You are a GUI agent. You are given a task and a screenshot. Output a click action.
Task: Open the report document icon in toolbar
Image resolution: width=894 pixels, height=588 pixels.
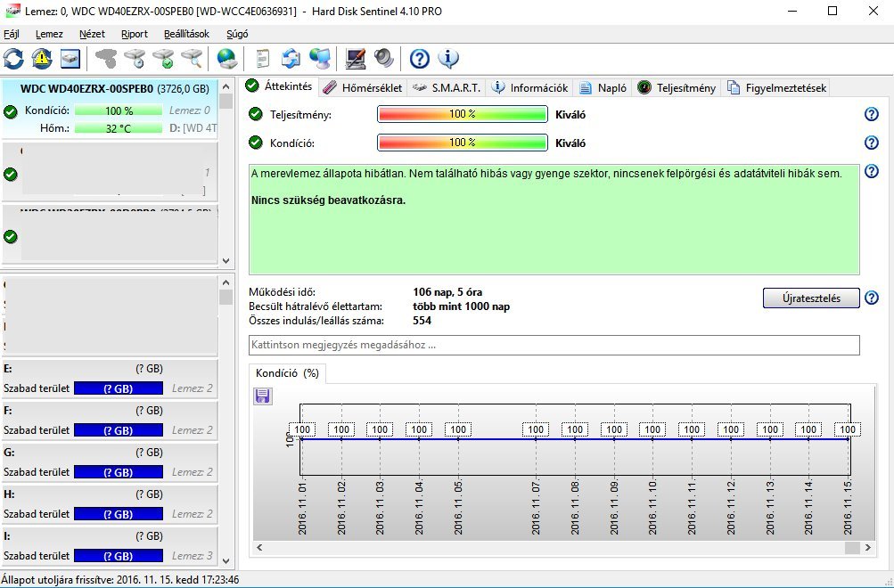click(262, 59)
